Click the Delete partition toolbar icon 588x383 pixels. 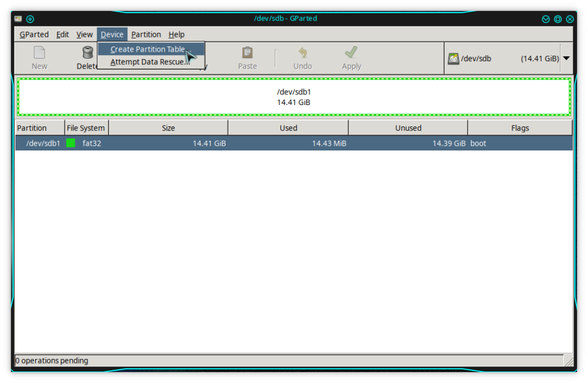pyautogui.click(x=88, y=53)
